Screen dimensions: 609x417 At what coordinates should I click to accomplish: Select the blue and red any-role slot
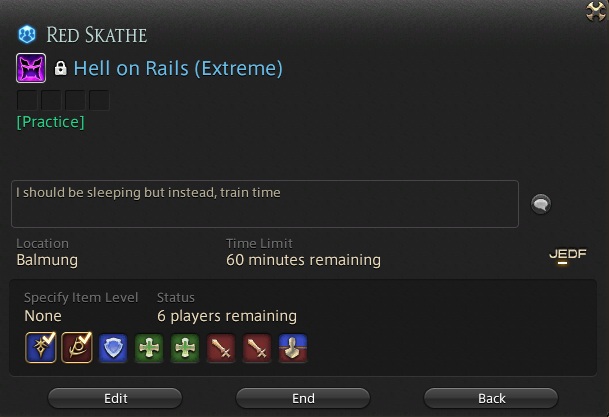click(293, 348)
